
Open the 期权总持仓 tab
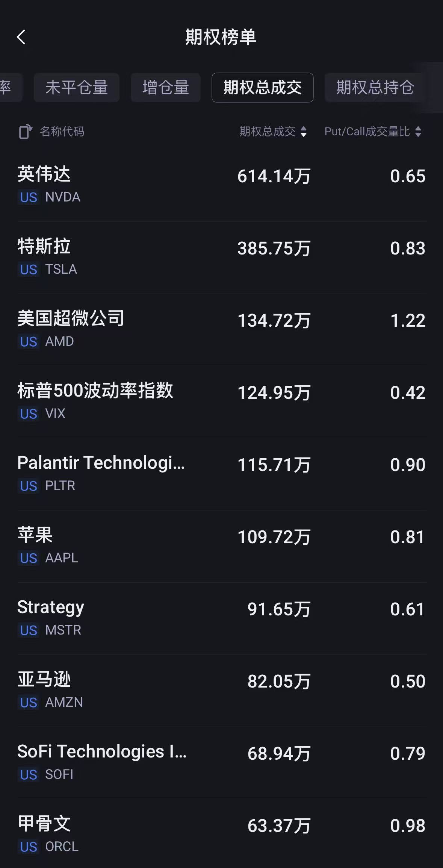coord(375,88)
